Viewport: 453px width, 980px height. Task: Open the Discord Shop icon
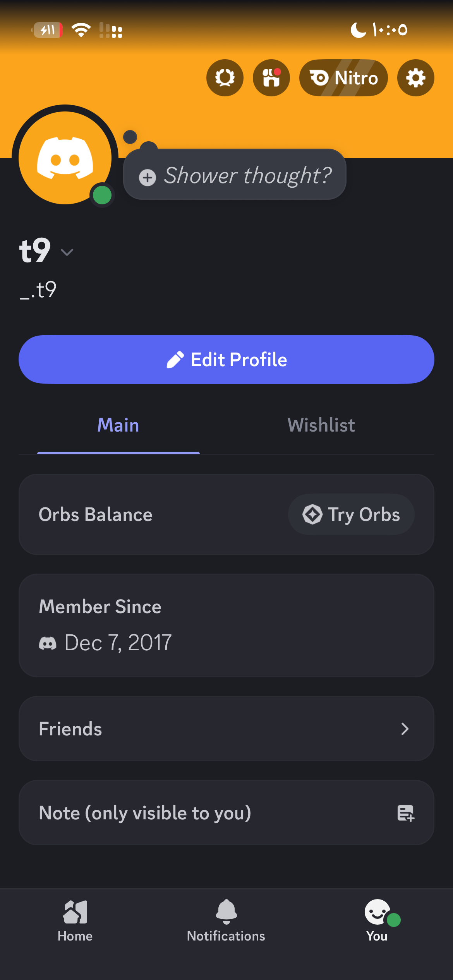coord(271,78)
